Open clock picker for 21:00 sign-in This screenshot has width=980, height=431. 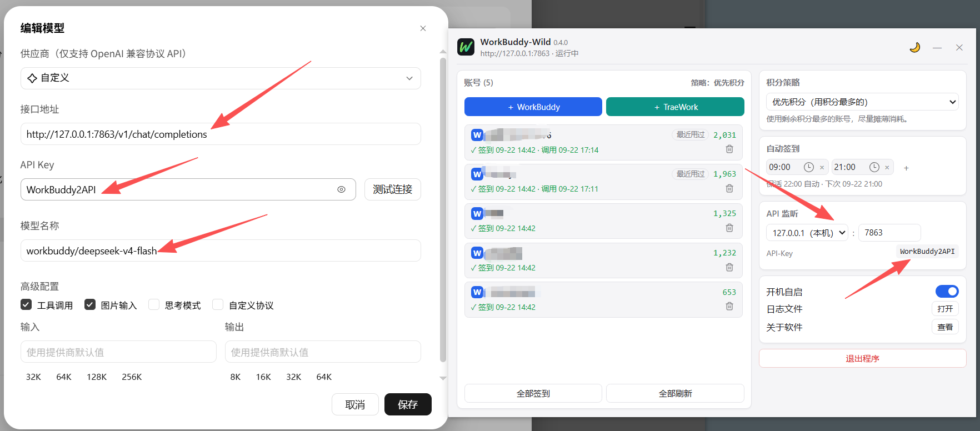point(874,167)
